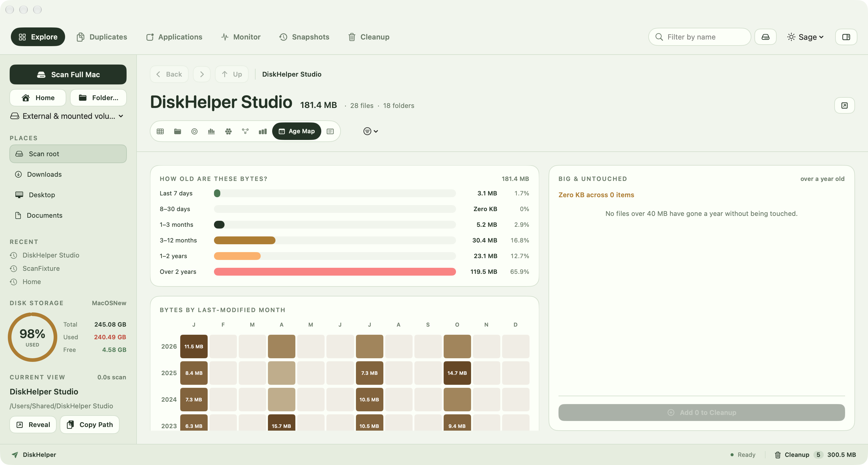Select the concentric rings view icon
This screenshot has width=868, height=465.
point(194,131)
